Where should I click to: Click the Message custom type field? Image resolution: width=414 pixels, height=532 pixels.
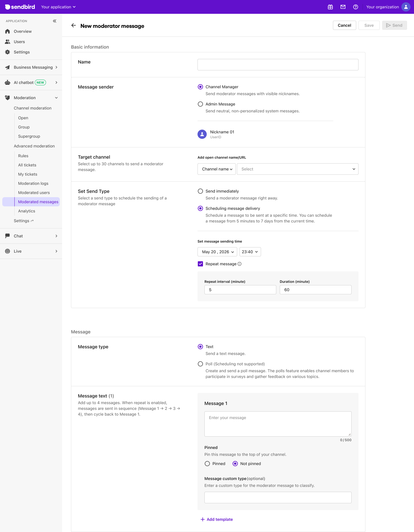278,498
